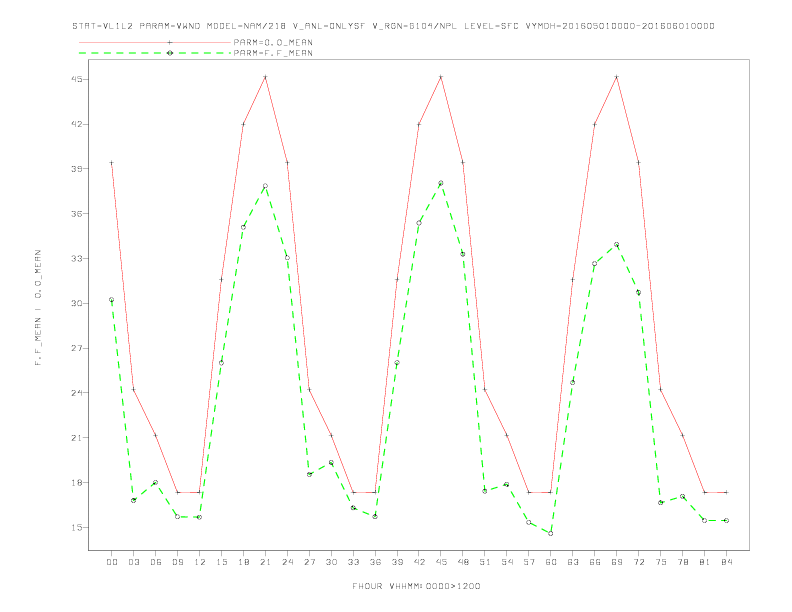
Task: Click the red plus marker at hour 00
Action: coord(112,163)
